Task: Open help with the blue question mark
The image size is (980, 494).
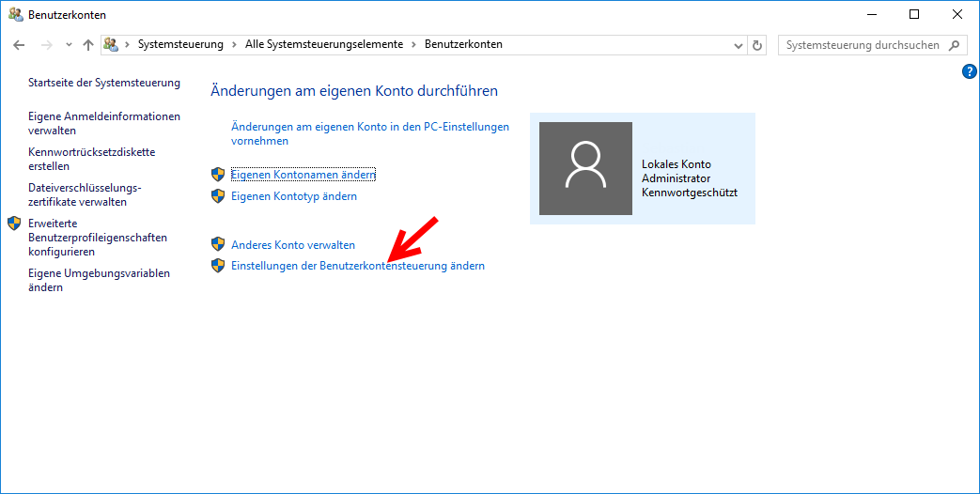Action: pyautogui.click(x=970, y=71)
